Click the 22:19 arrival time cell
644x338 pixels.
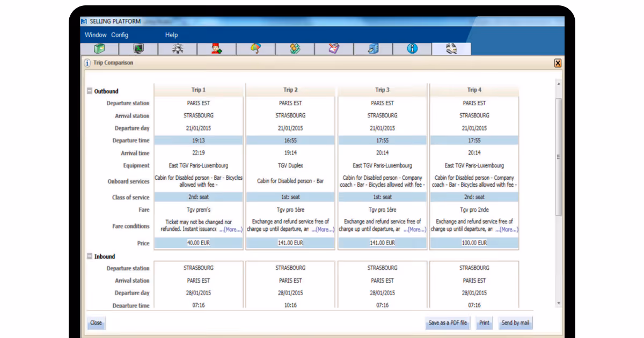pos(199,153)
